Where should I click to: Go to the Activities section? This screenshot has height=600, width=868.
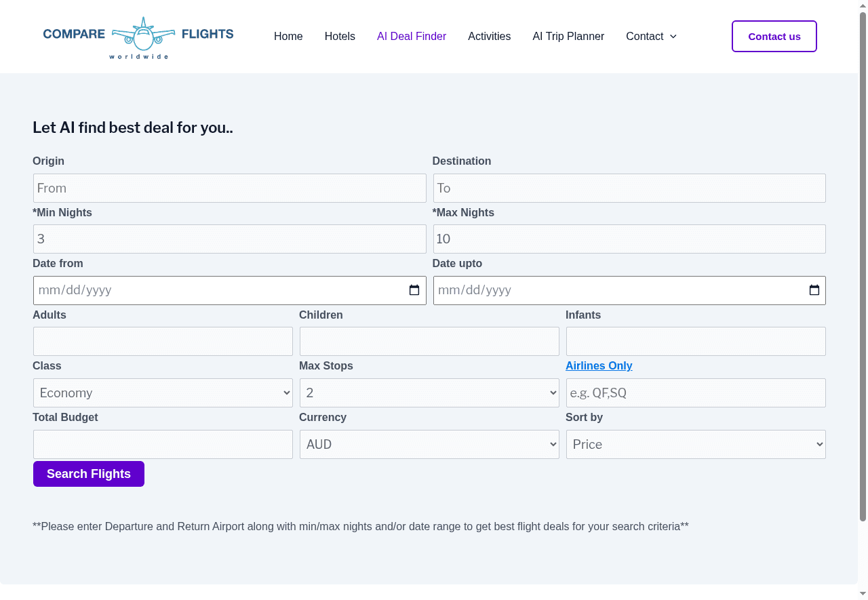tap(489, 36)
